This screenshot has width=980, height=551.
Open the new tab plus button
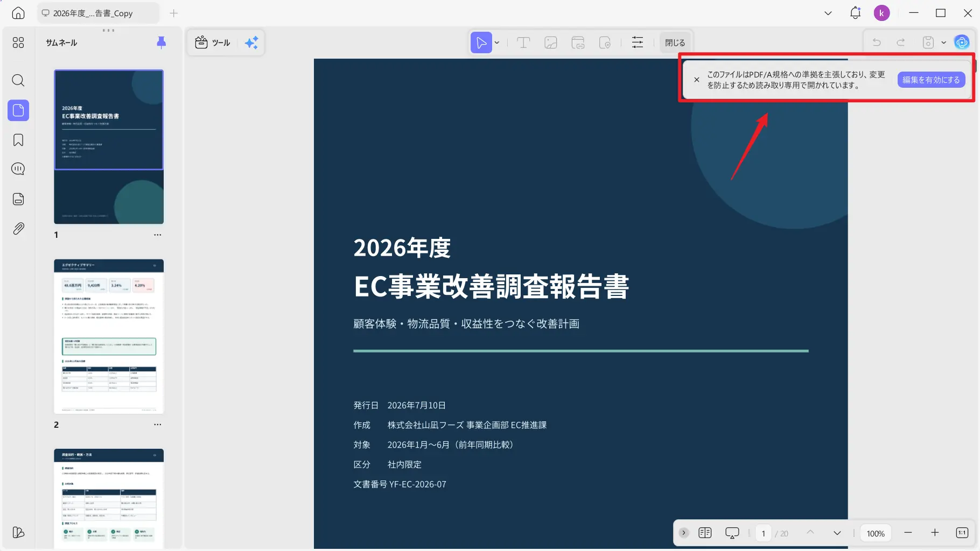coord(173,13)
